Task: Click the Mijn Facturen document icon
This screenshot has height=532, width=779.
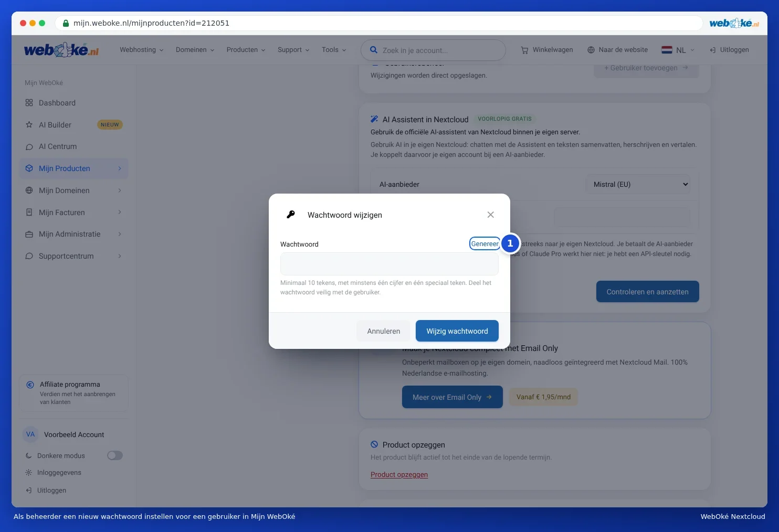Action: [x=29, y=212]
